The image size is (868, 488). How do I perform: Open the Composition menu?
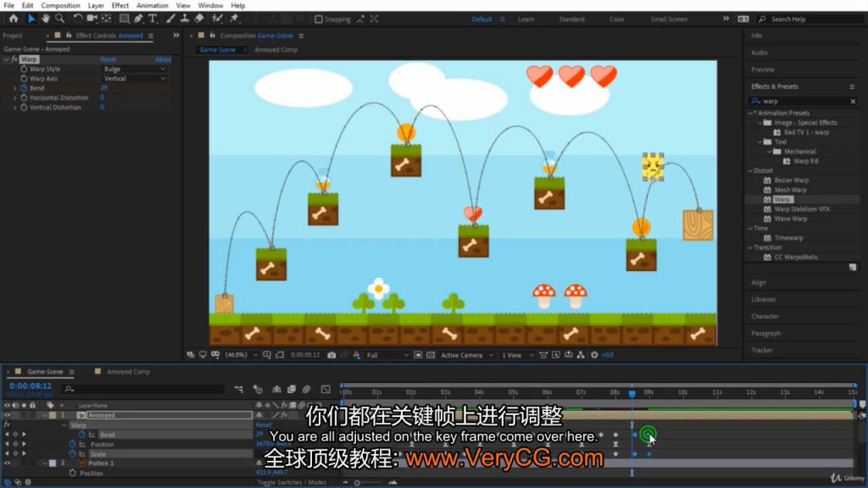click(x=60, y=6)
